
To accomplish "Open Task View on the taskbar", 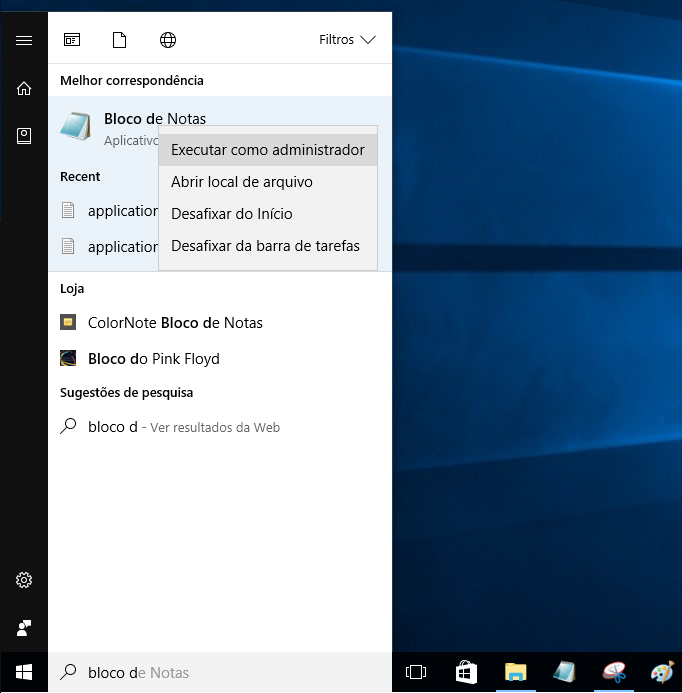I will point(416,672).
